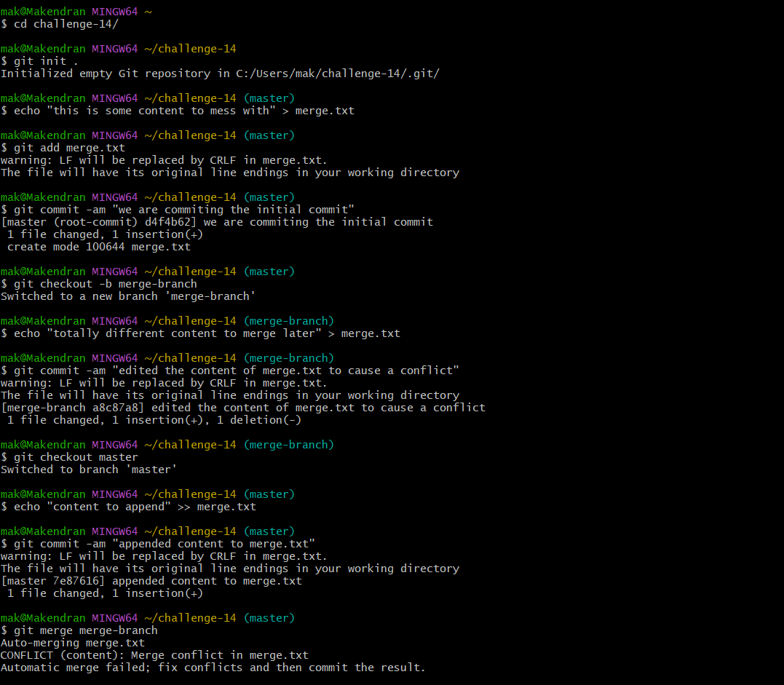Click the "CONFLICT (content): Merge conflict in merge.txt" line
784x685 pixels.
coord(154,655)
